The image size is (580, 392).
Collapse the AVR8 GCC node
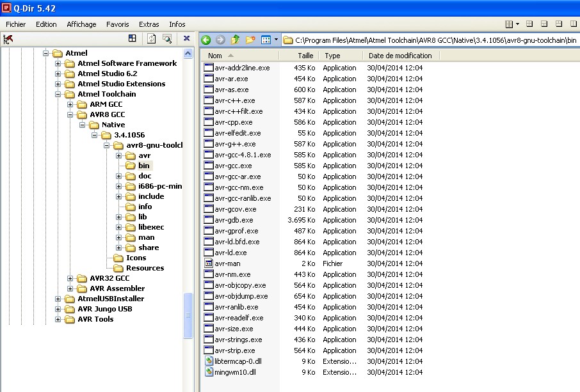[x=70, y=114]
